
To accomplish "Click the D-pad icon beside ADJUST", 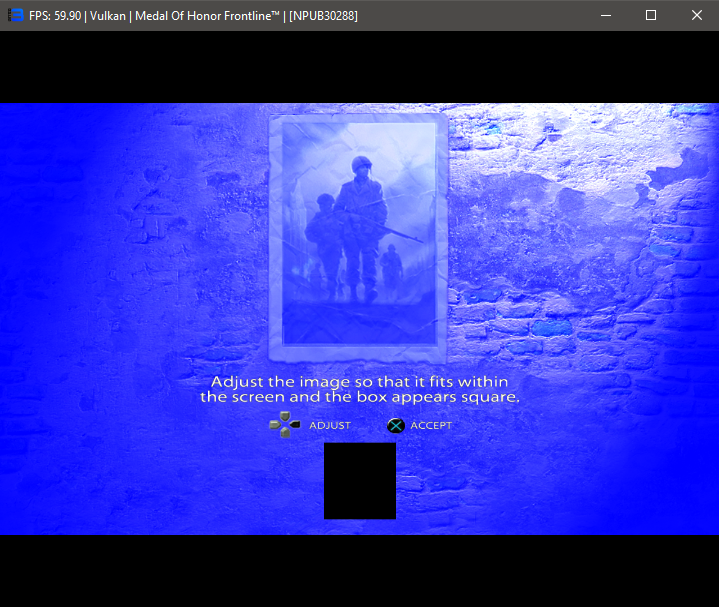I will pyautogui.click(x=284, y=425).
